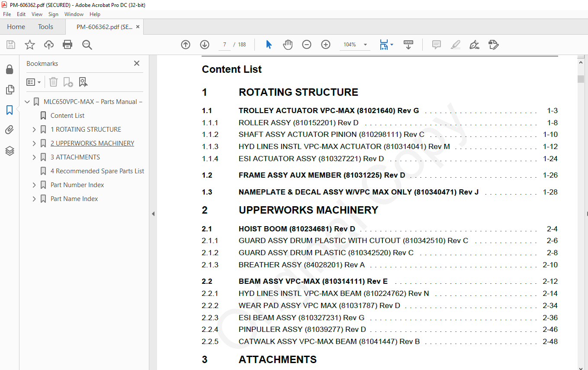Choose the Selection arrow tool

click(269, 45)
